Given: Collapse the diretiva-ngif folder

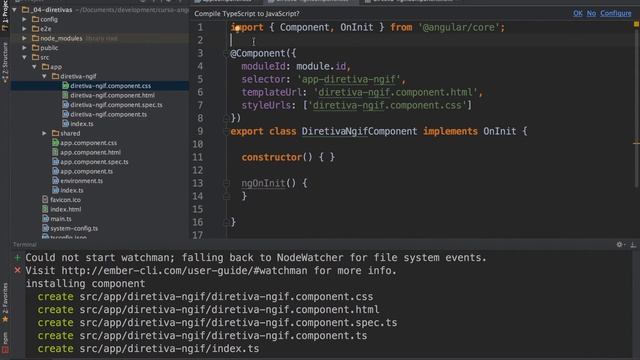Looking at the screenshot, I should pyautogui.click(x=44, y=76).
